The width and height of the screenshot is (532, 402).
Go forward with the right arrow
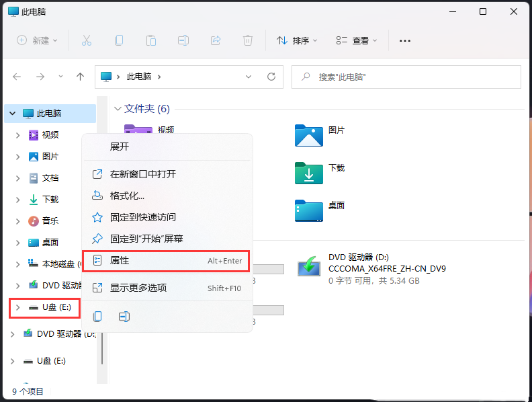[40, 77]
